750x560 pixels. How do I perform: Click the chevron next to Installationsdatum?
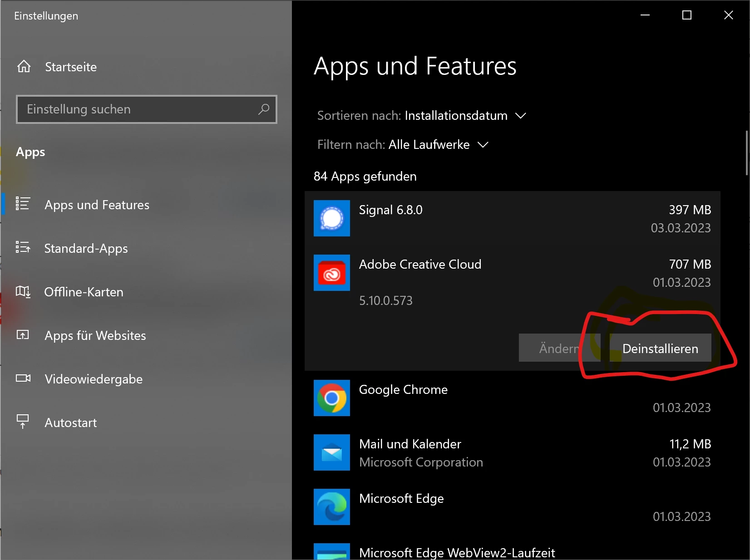(x=521, y=116)
